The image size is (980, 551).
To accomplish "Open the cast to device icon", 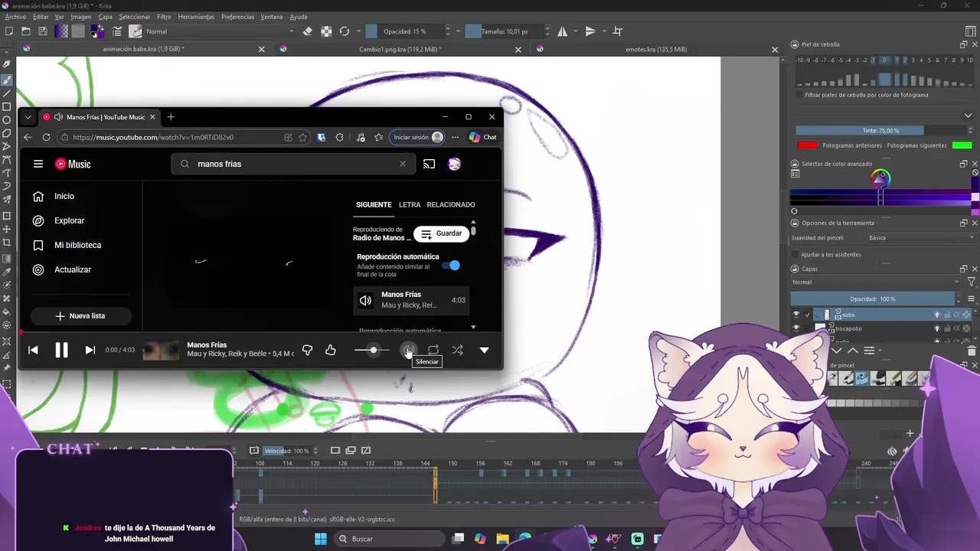I will 430,164.
